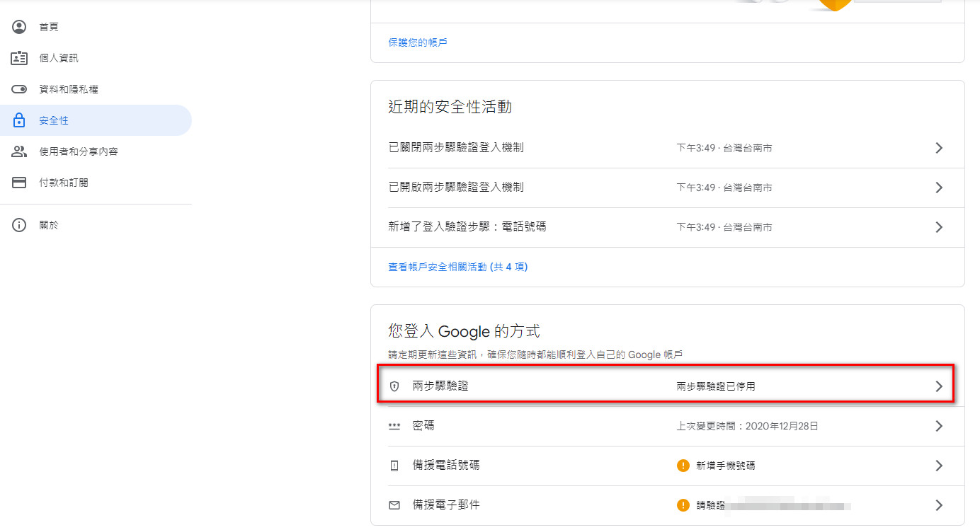Screen dimensions: 980x530
Task: Click orange warning icon beside 請驗證
Action: (683, 505)
